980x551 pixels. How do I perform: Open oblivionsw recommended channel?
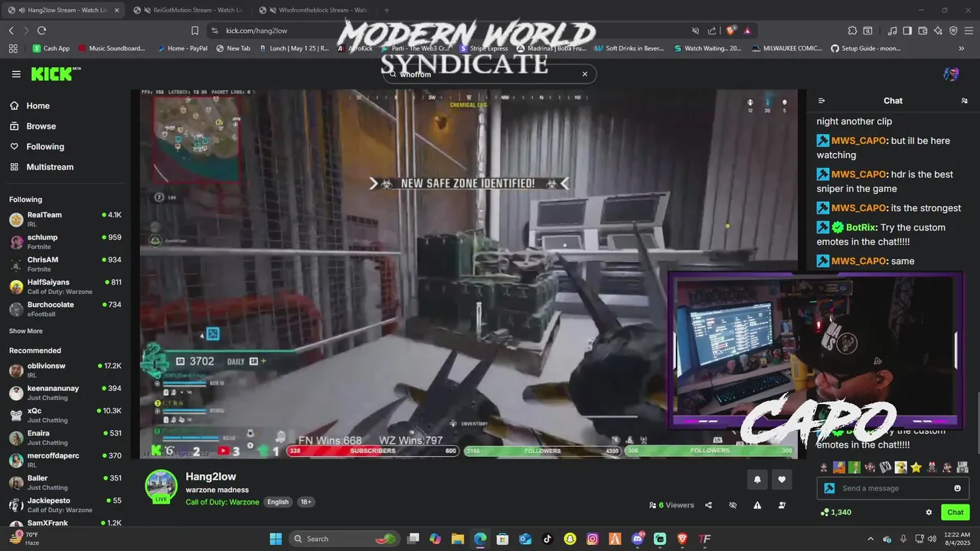65,370
